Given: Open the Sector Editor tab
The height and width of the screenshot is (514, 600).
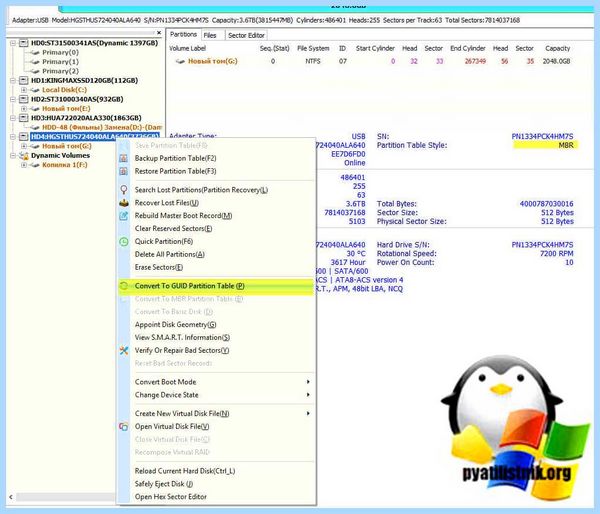Looking at the screenshot, I should pyautogui.click(x=246, y=35).
